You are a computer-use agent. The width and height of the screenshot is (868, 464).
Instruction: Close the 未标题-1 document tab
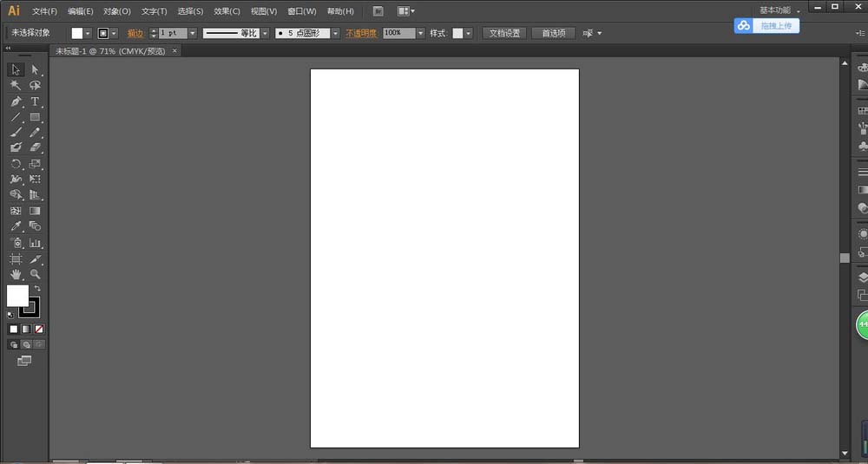coord(174,51)
